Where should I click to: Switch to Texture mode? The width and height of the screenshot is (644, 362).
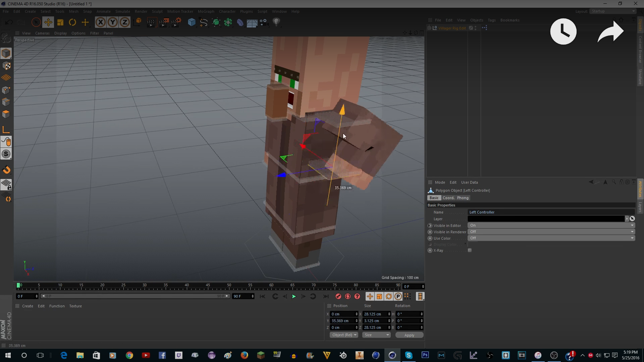click(6, 66)
